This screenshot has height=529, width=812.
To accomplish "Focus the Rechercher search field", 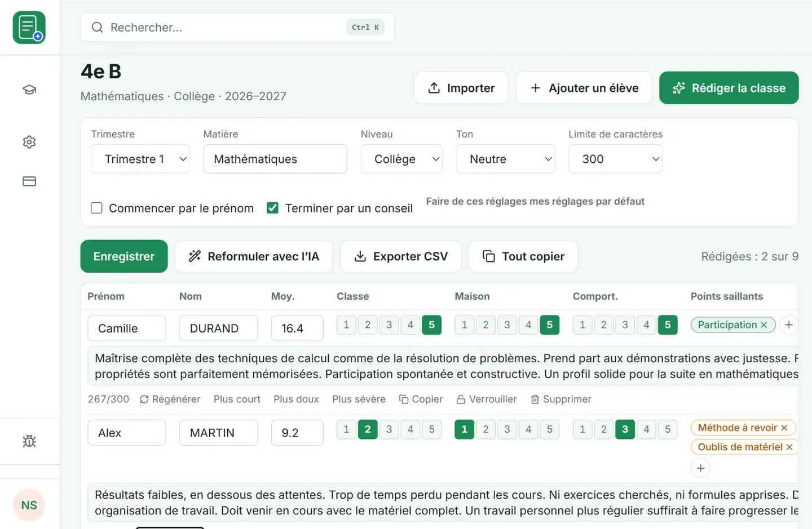I will 237,28.
